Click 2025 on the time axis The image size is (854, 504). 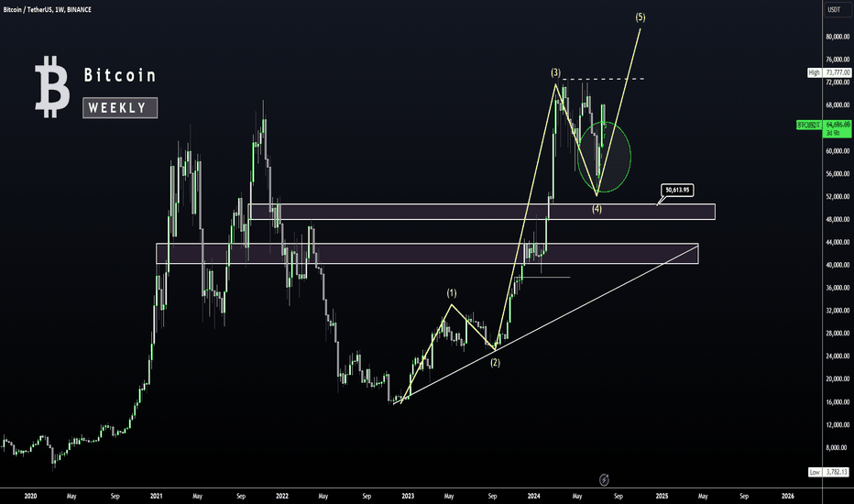coord(662,496)
